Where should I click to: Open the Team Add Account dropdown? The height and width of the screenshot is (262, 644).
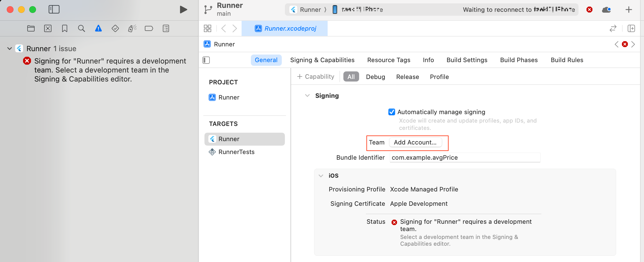pos(415,142)
